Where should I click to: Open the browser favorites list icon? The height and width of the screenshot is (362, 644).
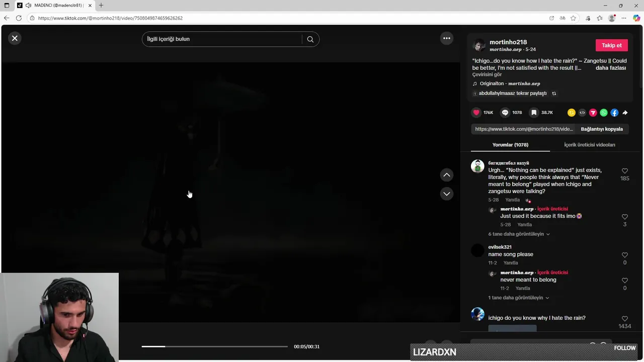(600, 18)
